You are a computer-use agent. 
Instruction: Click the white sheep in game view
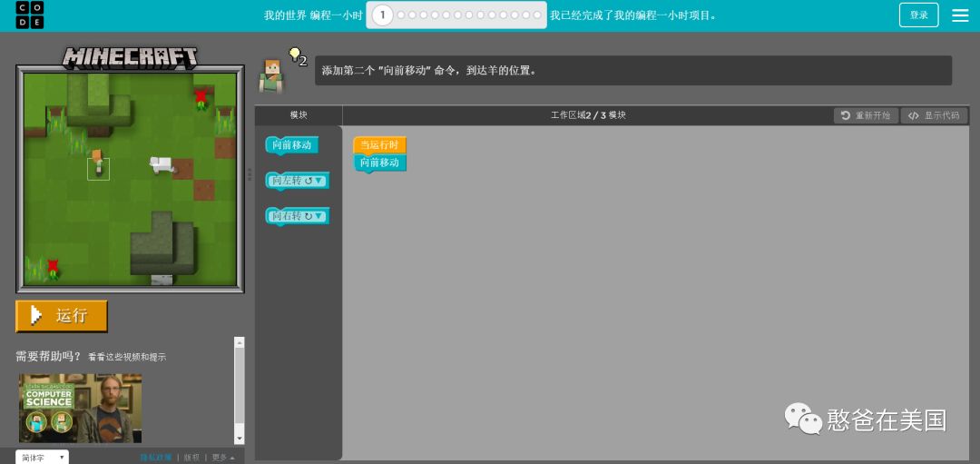point(162,164)
